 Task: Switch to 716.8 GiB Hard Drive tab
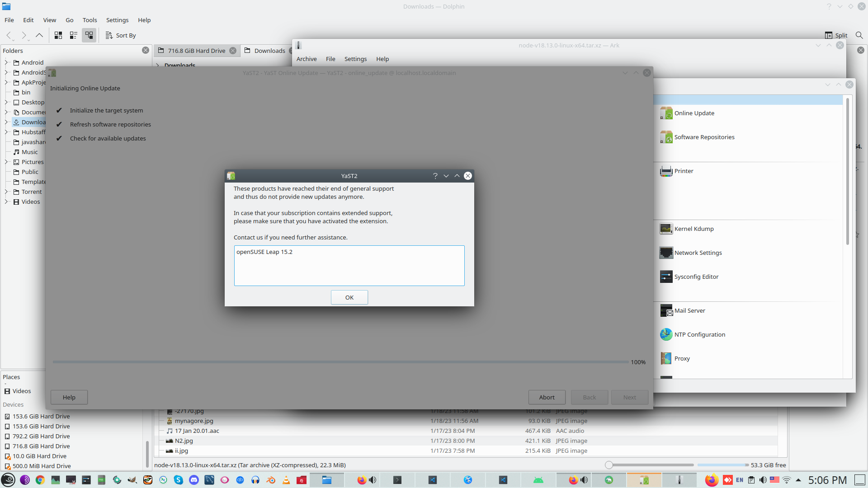tap(196, 51)
